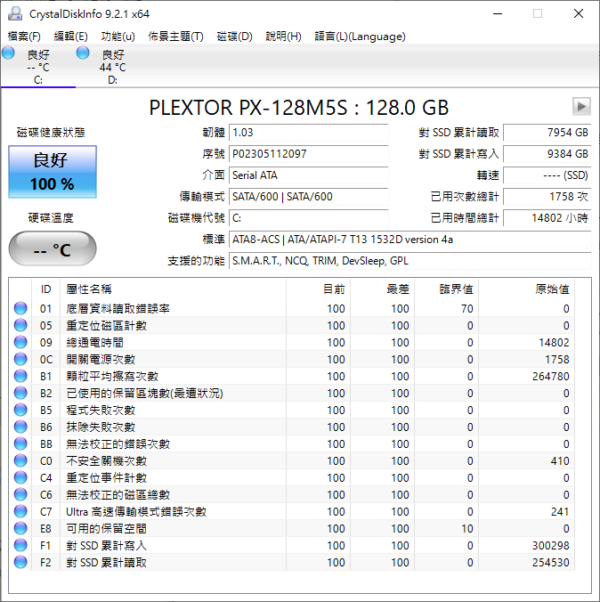Click status orb of attribute 01
Screen dimensions: 600x602
[20, 308]
